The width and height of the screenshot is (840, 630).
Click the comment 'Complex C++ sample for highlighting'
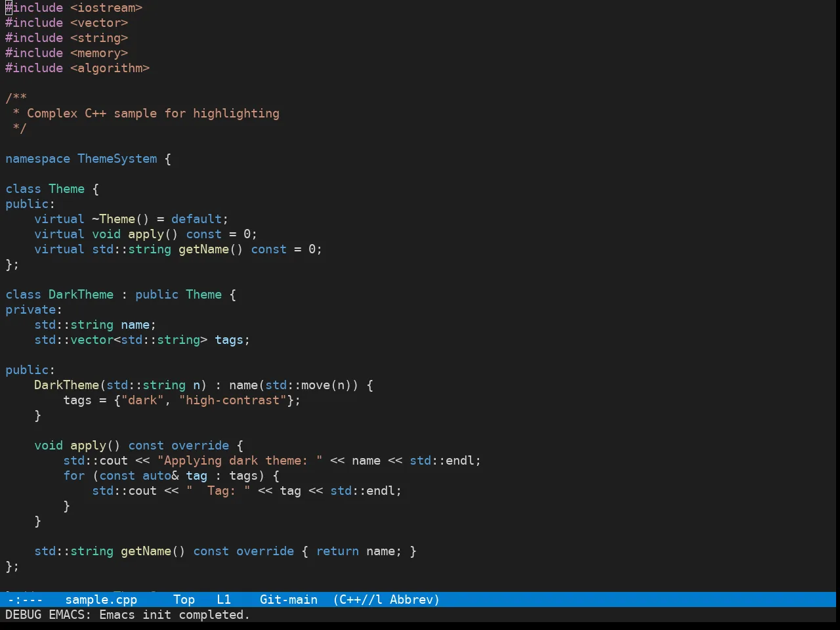[153, 114]
